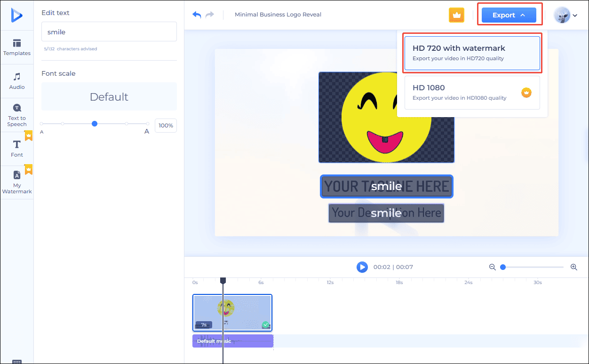Zoom out of the timeline with the magnifier minus
The height and width of the screenshot is (364, 589).
(x=492, y=267)
